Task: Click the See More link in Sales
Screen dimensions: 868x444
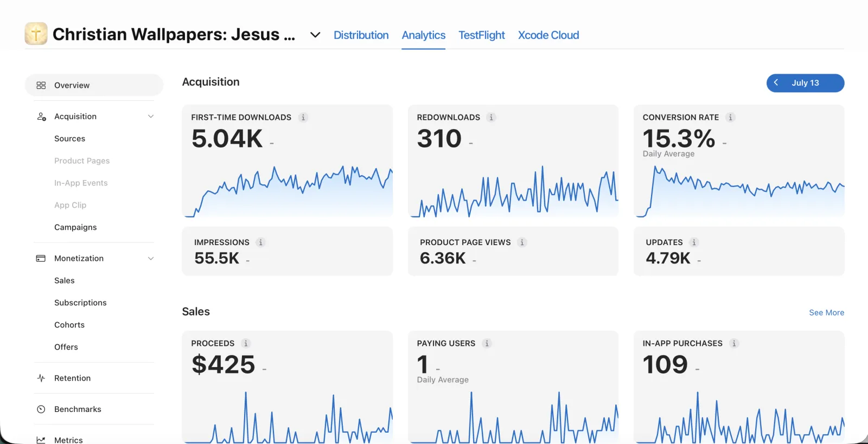Action: point(826,313)
